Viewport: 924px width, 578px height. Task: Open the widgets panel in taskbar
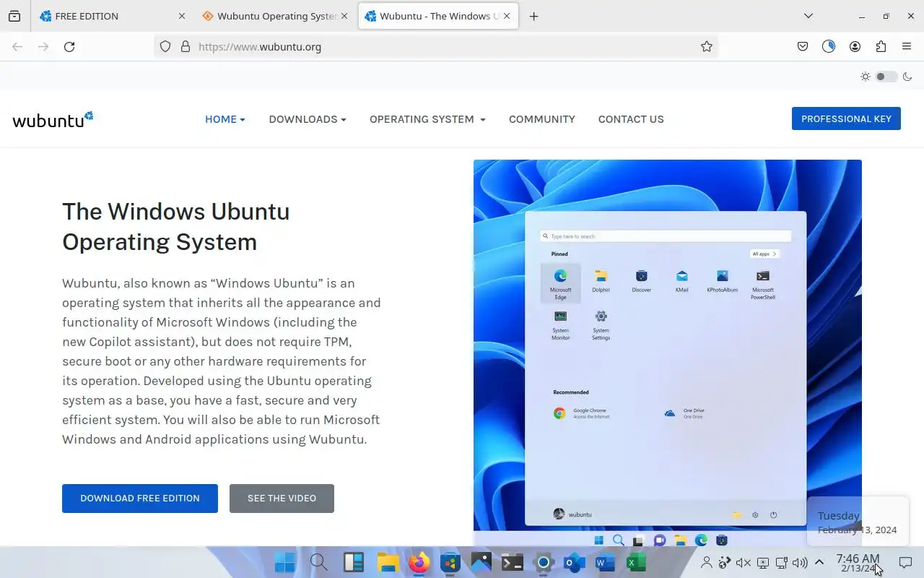(x=353, y=562)
